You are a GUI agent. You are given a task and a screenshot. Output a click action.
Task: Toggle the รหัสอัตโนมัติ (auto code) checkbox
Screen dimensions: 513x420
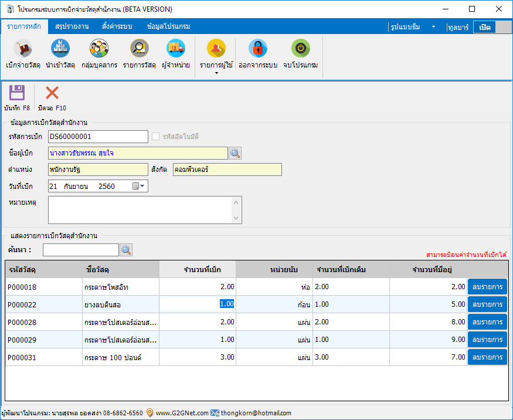click(x=156, y=137)
